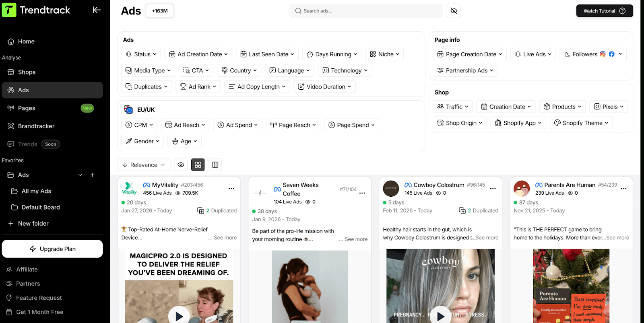
Task: Open the Ad Rank filter
Action: point(198,86)
